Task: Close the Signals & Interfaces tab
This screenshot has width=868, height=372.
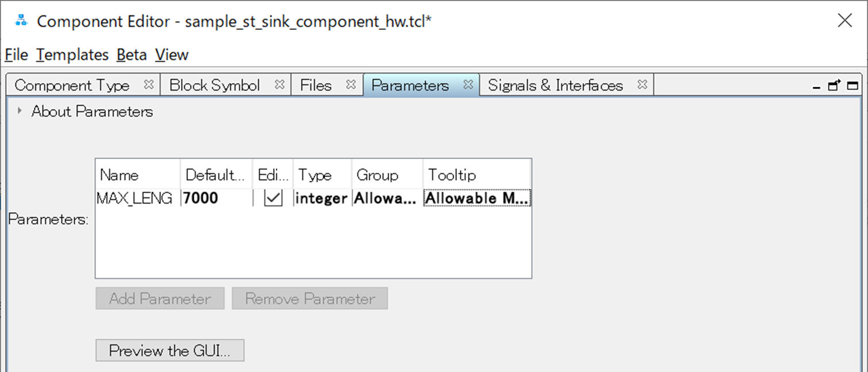Action: pyautogui.click(x=643, y=85)
